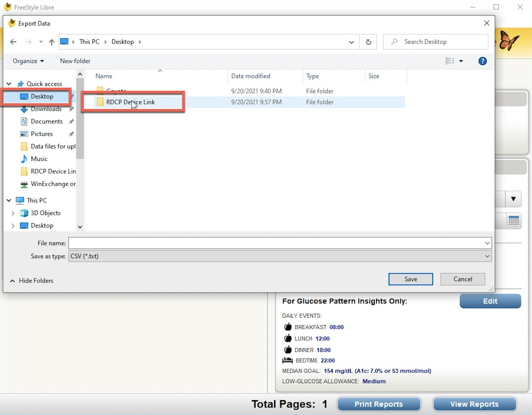The image size is (532, 415).
Task: Click Print Reports button
Action: coord(379,404)
